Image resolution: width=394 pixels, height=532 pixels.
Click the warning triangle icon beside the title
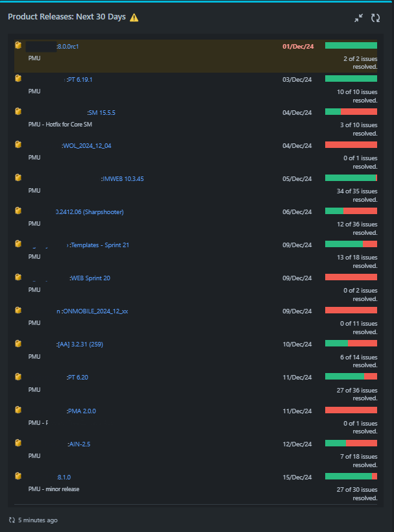point(134,18)
